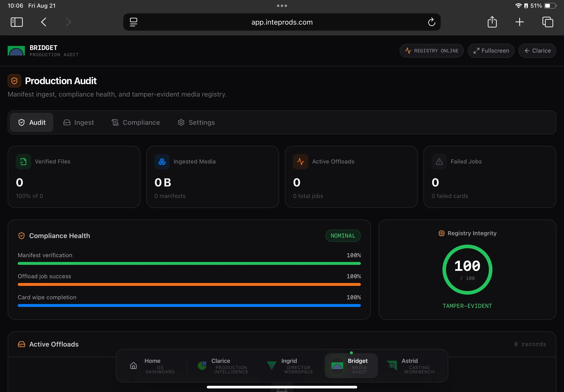Go to Home OS Dashboard in dock
The image size is (564, 392).
pyautogui.click(x=152, y=366)
